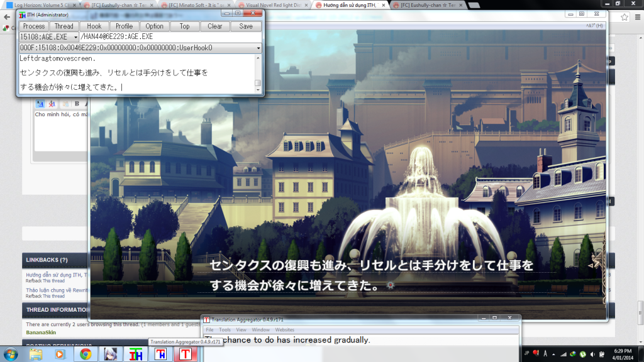This screenshot has width=644, height=362.
Task: Click captured Japanese text in ITH output
Action: [114, 80]
